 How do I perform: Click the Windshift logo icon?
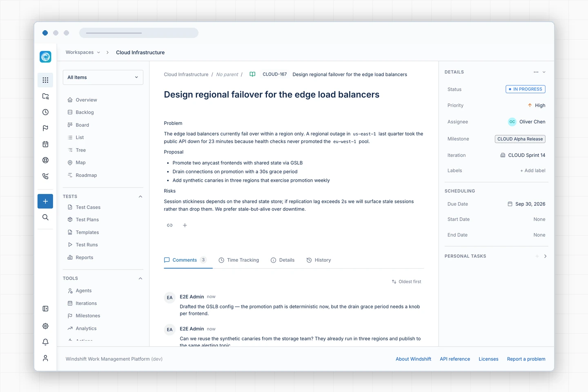[45, 57]
